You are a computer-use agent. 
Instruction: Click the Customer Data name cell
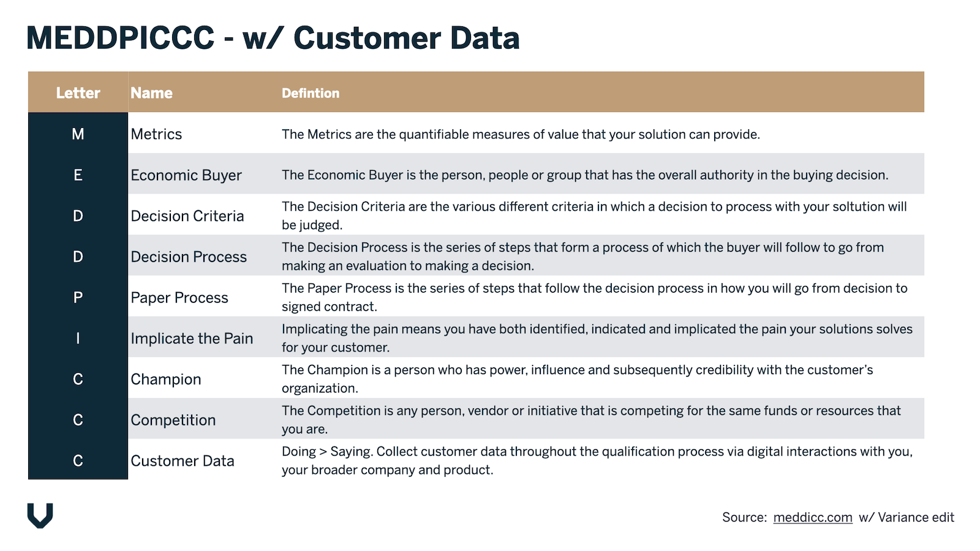point(183,461)
